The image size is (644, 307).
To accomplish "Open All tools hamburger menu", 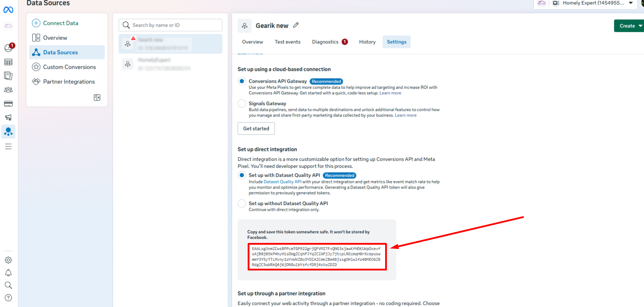I will 8,147.
